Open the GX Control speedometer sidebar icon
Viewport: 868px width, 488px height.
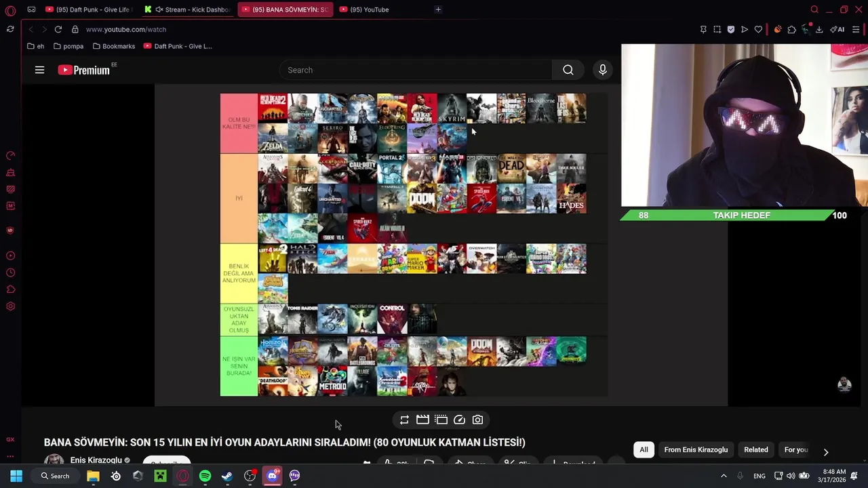click(10, 155)
